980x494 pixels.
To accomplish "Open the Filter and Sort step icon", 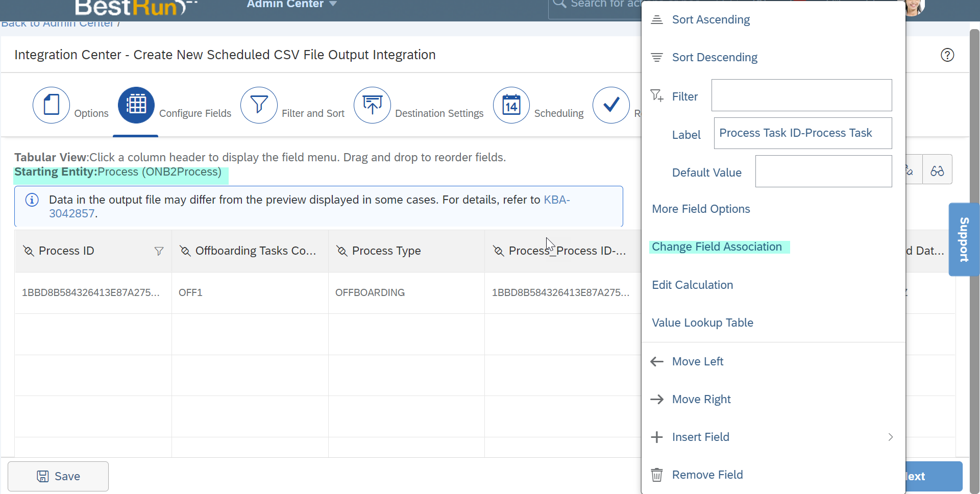I will point(259,105).
